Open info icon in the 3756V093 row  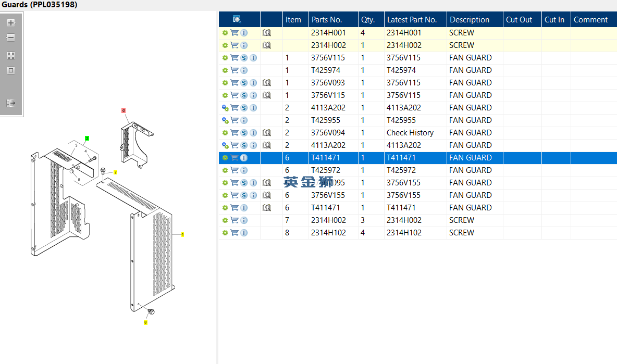253,83
